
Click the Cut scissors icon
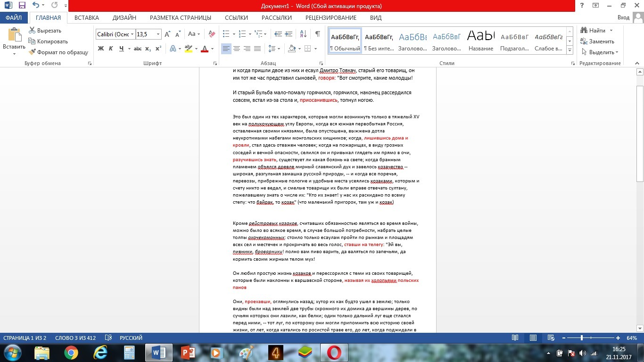[33, 31]
